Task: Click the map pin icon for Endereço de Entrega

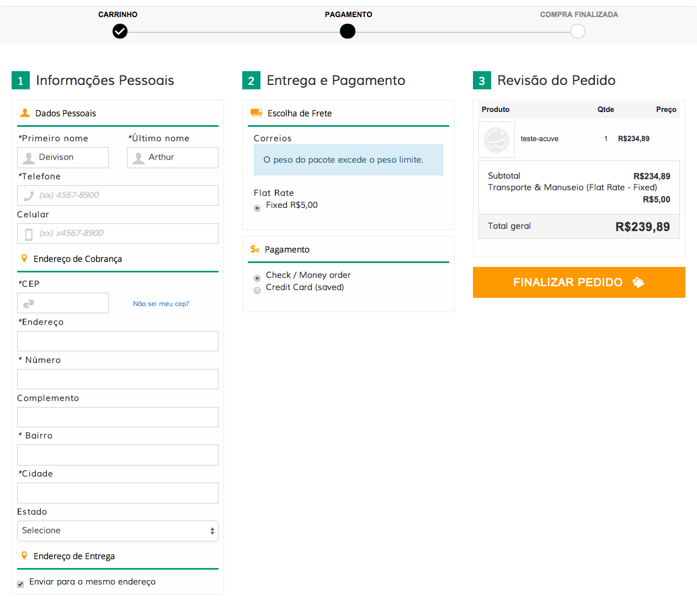Action: click(x=24, y=556)
